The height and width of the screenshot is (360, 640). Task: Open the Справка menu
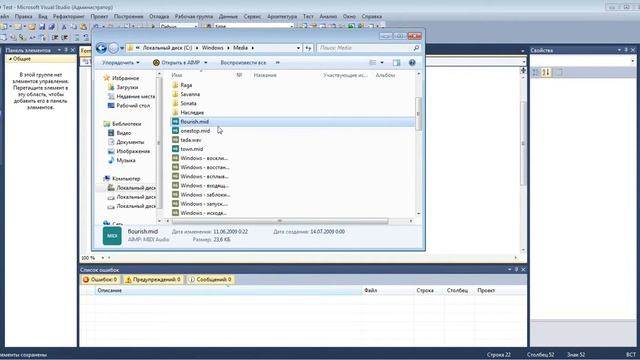[x=371, y=17]
